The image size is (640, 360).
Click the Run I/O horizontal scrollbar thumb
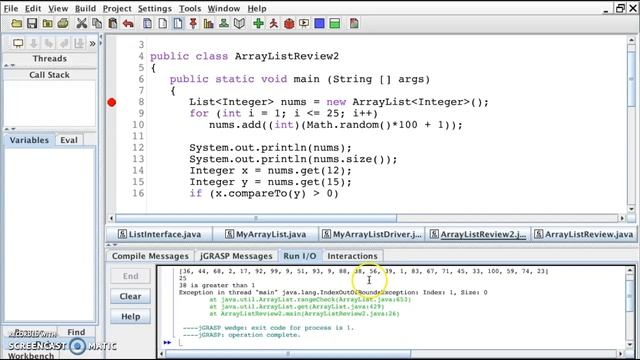click(x=288, y=353)
